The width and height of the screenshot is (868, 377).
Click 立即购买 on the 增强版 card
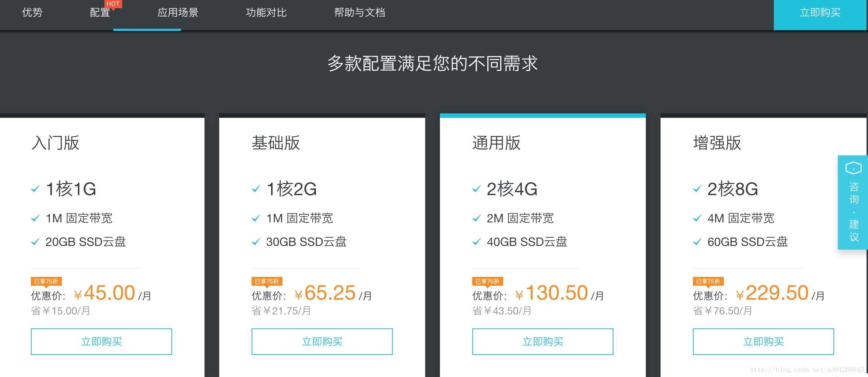pos(763,341)
